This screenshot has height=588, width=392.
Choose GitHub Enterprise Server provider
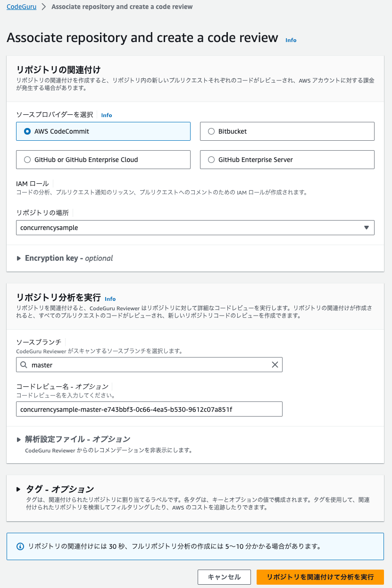point(287,160)
